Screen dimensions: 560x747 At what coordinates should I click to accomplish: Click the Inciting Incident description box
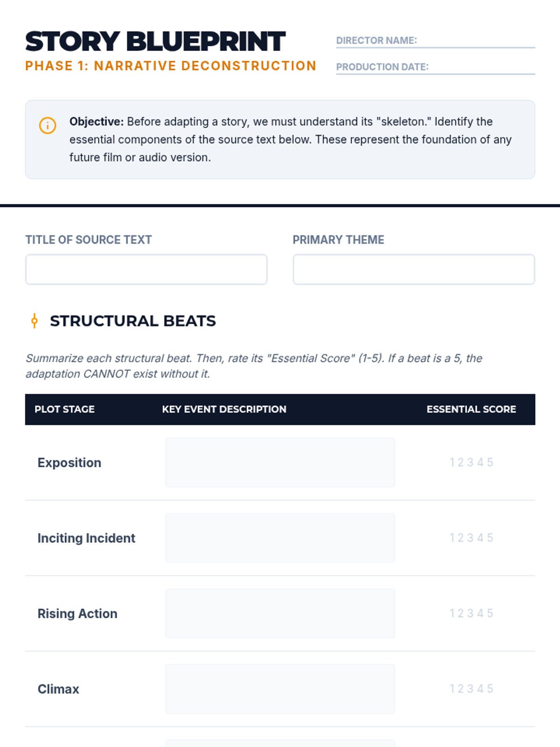pos(280,538)
